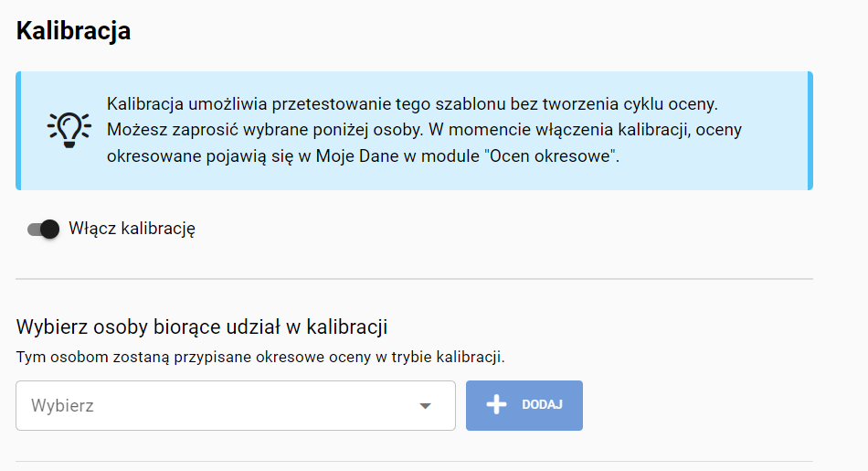Image resolution: width=868 pixels, height=471 pixels.
Task: Click the divider below the calibration switch
Action: (x=414, y=279)
